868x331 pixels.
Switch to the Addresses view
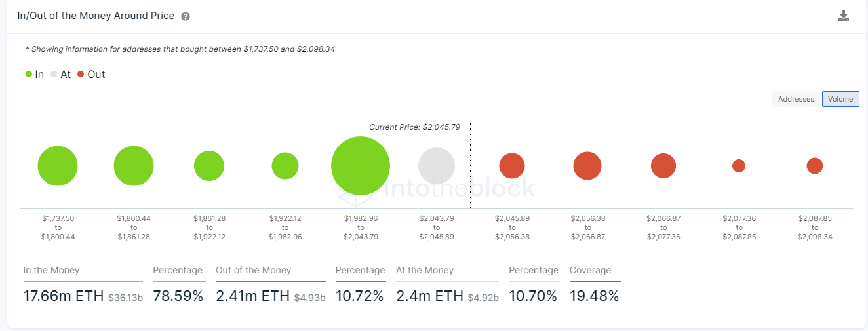[796, 99]
